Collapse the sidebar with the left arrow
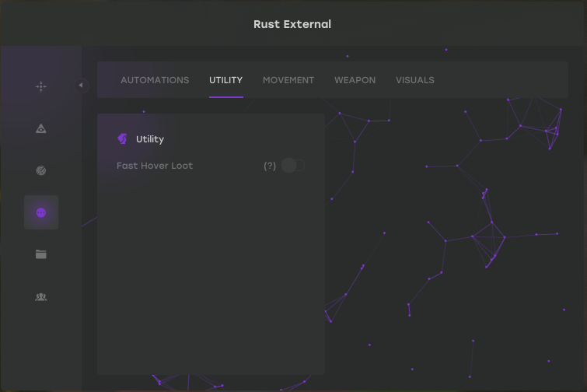This screenshot has height=392, width=587. pyautogui.click(x=82, y=86)
